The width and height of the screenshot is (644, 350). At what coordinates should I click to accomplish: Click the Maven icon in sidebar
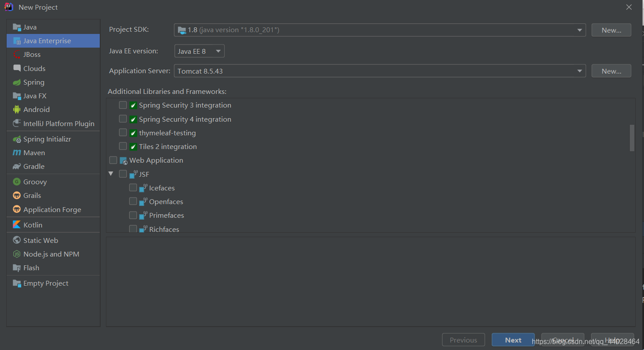point(17,153)
